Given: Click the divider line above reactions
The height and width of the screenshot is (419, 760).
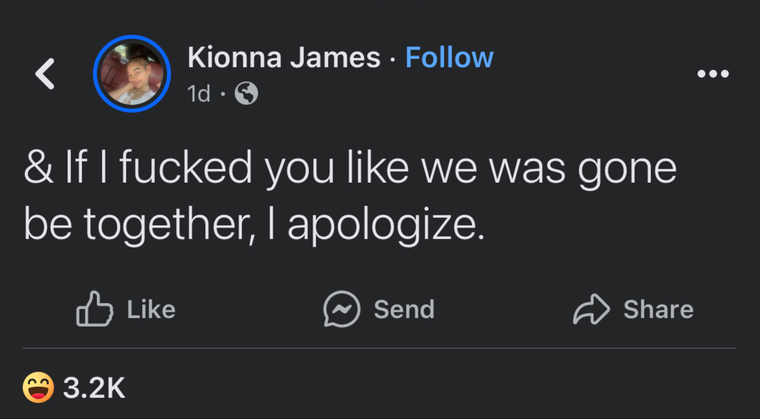Looking at the screenshot, I should point(380,348).
